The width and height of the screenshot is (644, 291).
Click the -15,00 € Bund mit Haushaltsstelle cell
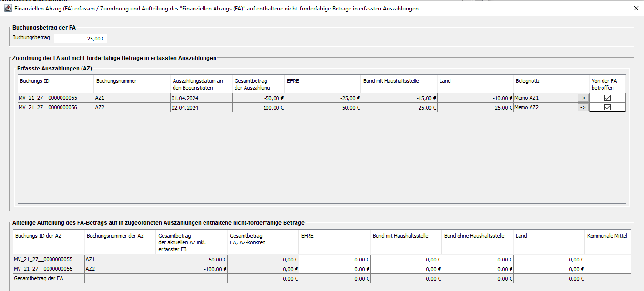(x=399, y=98)
